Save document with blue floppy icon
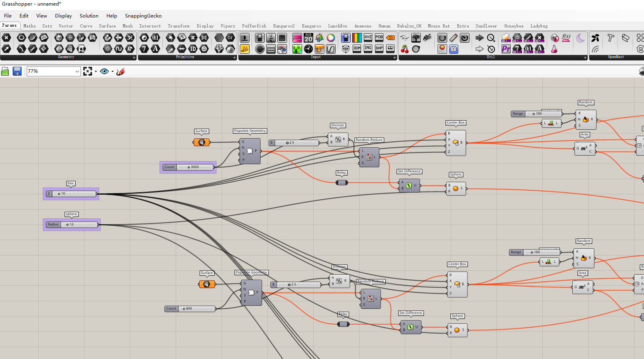Viewport: 644px width, 359px height. [x=17, y=71]
